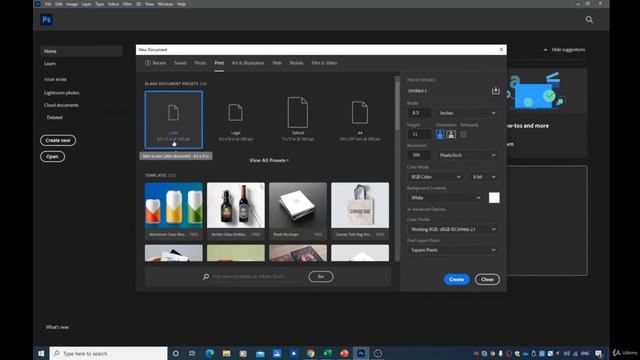Click the Adobe Stock search magnifier icon
The height and width of the screenshot is (360, 640).
point(206,277)
